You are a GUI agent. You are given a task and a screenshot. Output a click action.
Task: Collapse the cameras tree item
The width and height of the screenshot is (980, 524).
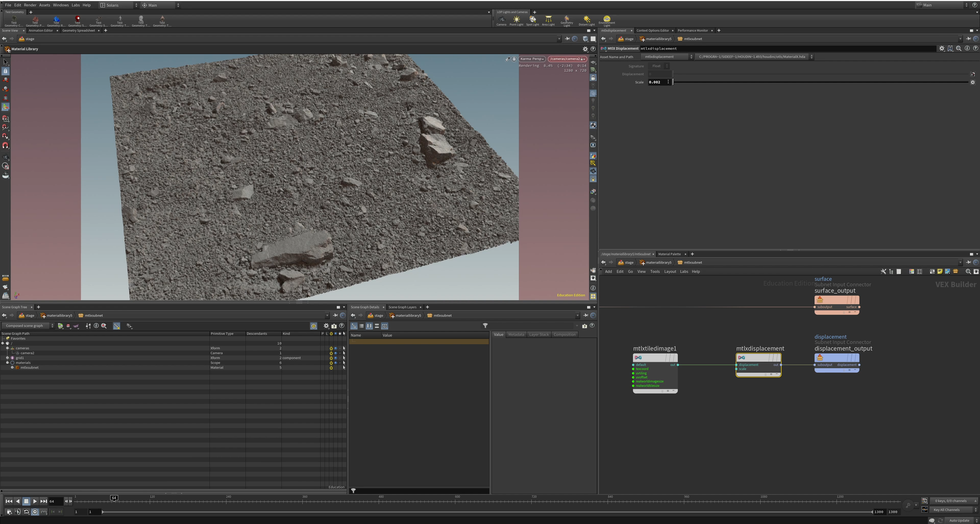point(7,348)
